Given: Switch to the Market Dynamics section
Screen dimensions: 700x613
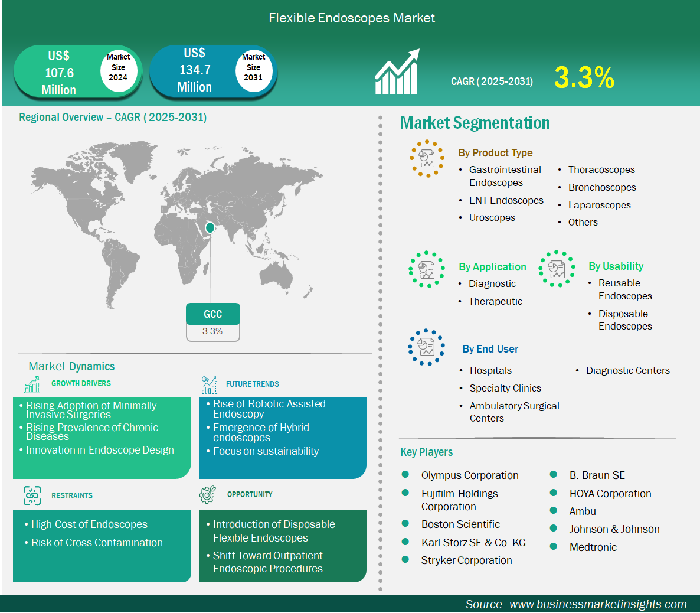Looking at the screenshot, I should 71,366.
